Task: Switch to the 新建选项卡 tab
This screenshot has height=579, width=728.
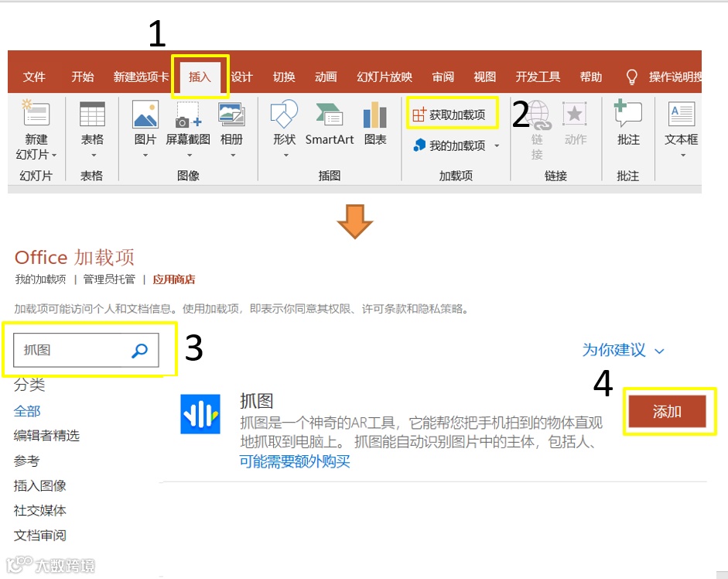Action: [x=141, y=77]
